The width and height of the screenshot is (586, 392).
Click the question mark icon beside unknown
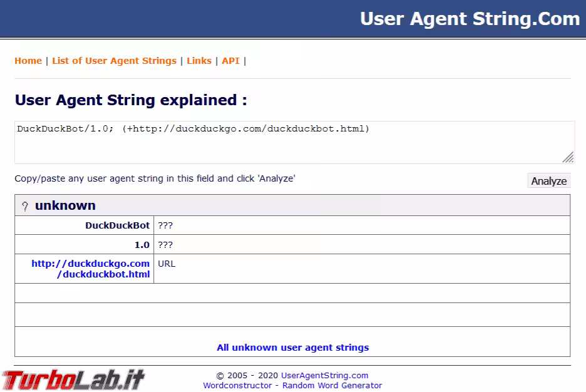(x=25, y=206)
